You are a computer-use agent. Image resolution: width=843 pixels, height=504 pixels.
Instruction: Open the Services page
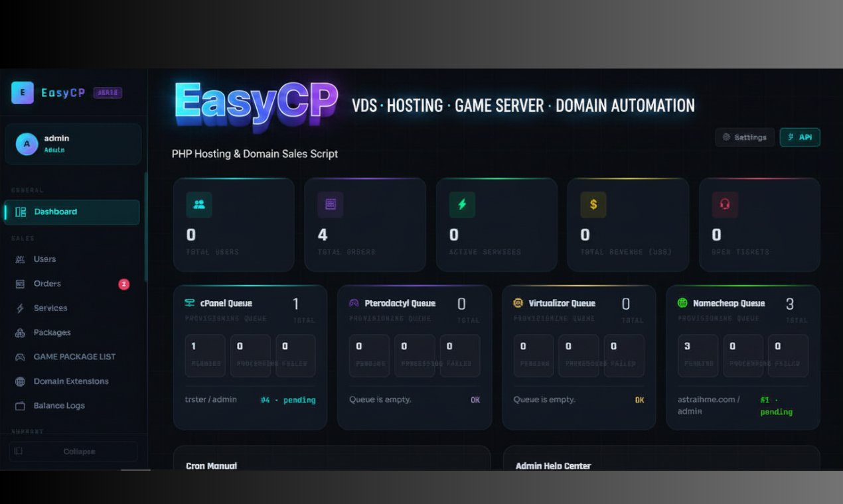50,308
